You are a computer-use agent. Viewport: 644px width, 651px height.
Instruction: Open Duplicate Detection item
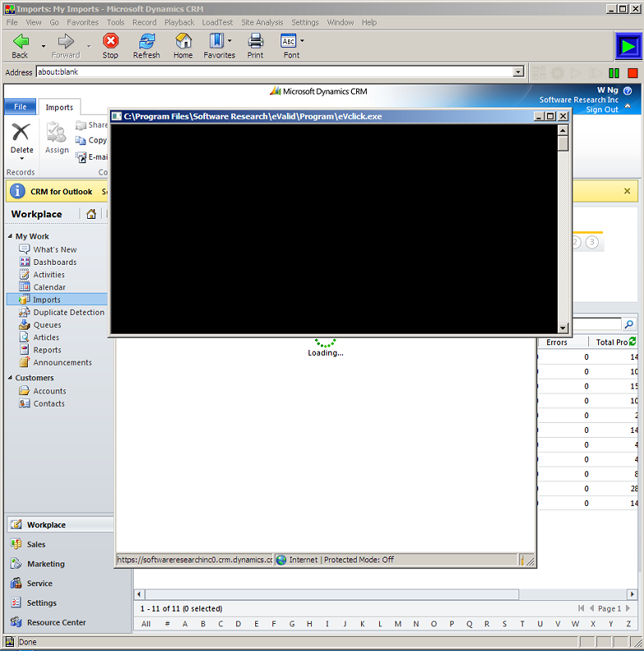coord(69,312)
